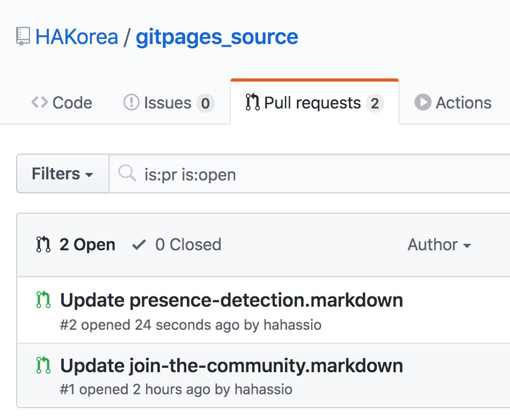
Task: Click '#1 opened 2 hours ago' text
Action: [x=135, y=390]
